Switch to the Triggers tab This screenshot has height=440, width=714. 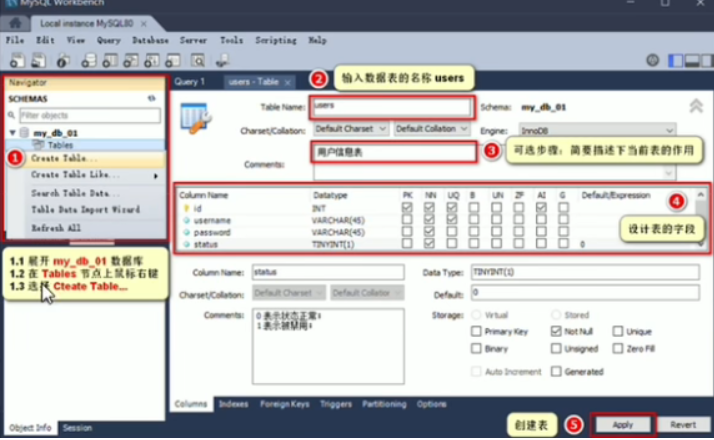pos(336,404)
